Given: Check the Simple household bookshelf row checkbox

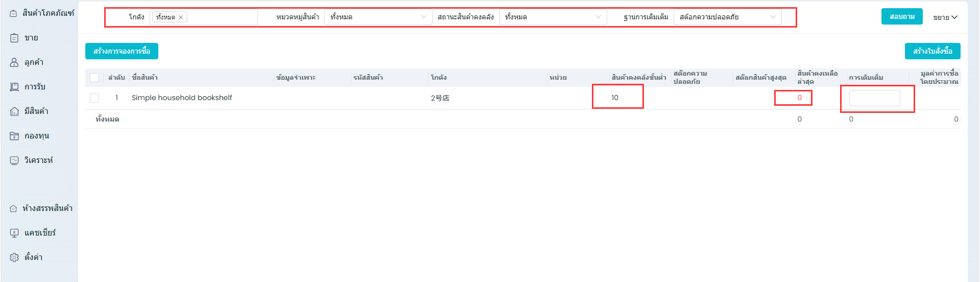Looking at the screenshot, I should [x=94, y=98].
